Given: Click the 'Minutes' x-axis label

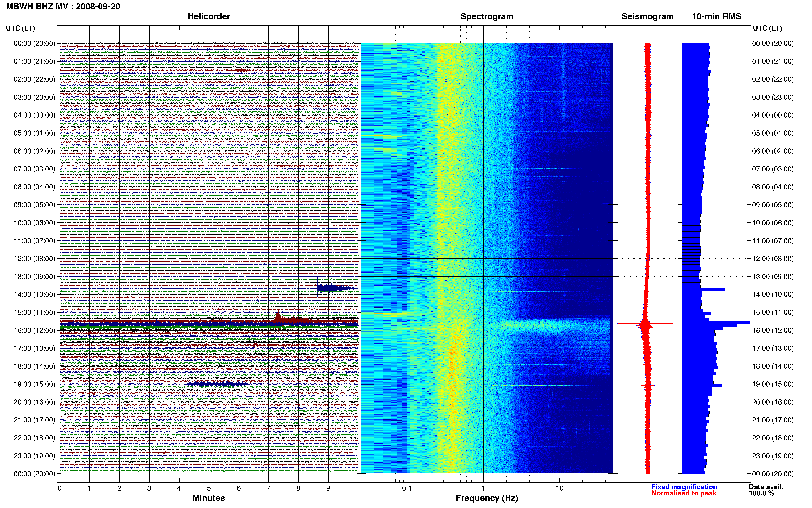Looking at the screenshot, I should (x=208, y=498).
